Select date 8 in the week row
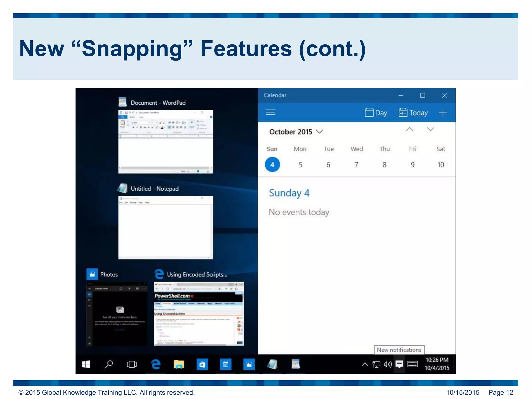Screen dimensions: 532x399 pos(384,165)
